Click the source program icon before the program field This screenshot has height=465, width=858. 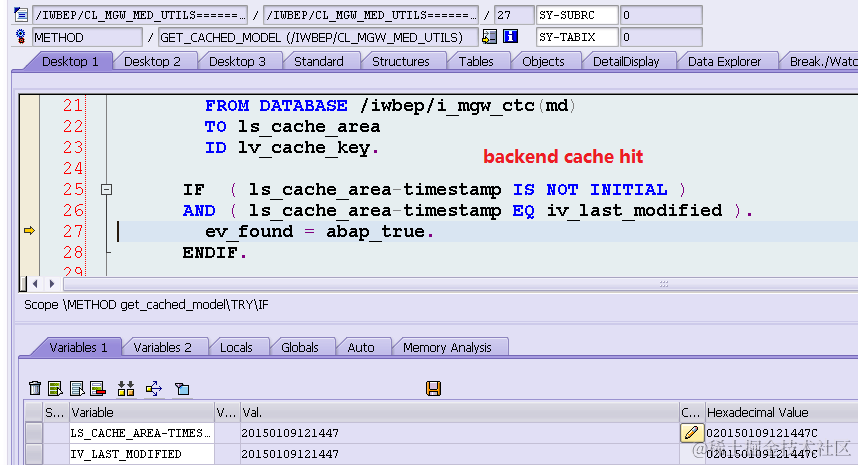tap(21, 15)
